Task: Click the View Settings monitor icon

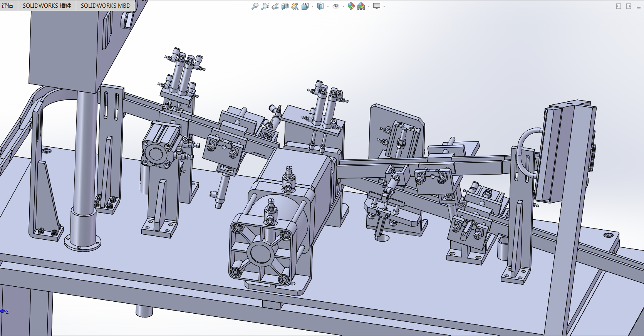Action: pyautogui.click(x=377, y=6)
